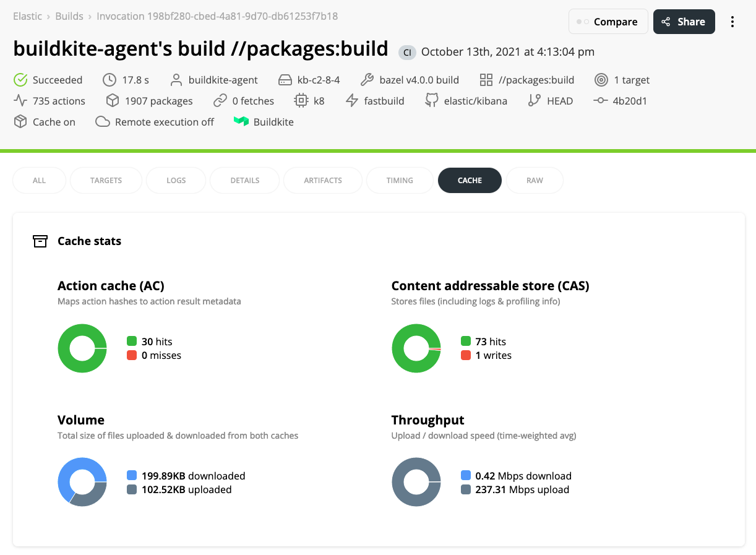Click the target icon beside 1 target
Viewport: 756px width, 555px height.
601,80
